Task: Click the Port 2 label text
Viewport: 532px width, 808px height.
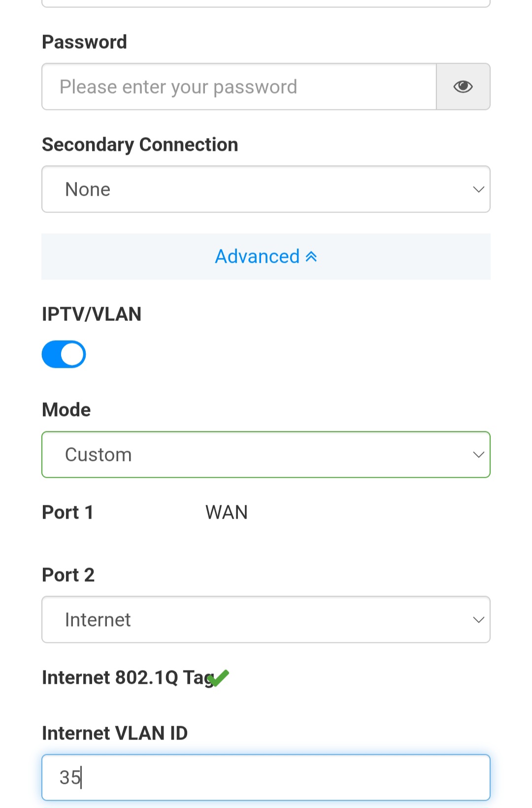Action: coord(68,575)
